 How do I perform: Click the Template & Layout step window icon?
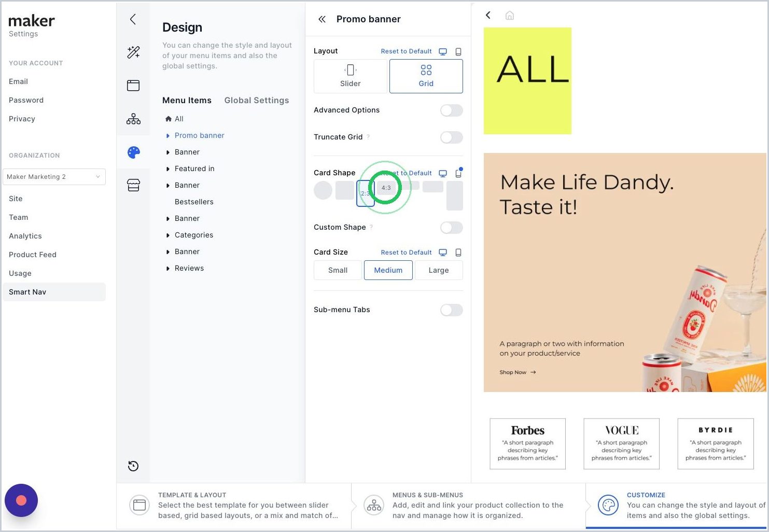click(139, 505)
